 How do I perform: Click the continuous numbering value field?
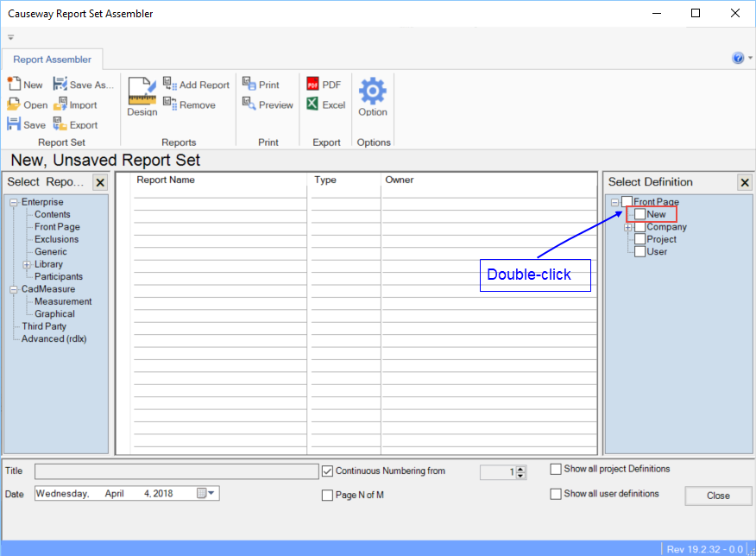(498, 472)
